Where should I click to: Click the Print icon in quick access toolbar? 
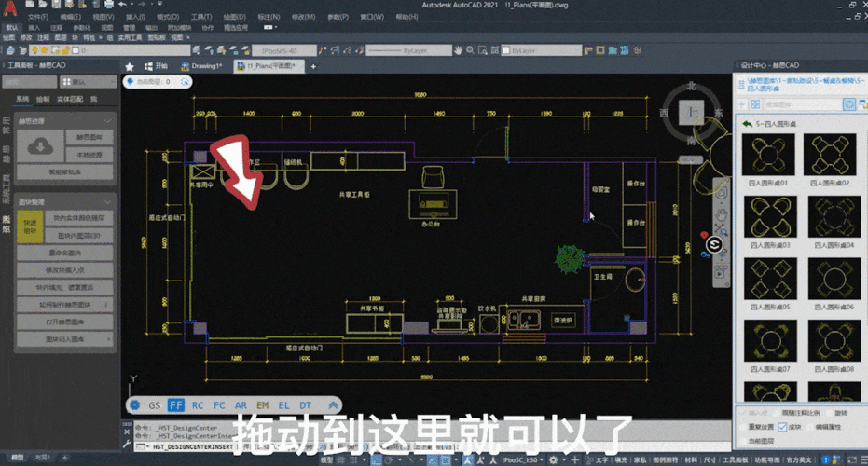(x=109, y=5)
